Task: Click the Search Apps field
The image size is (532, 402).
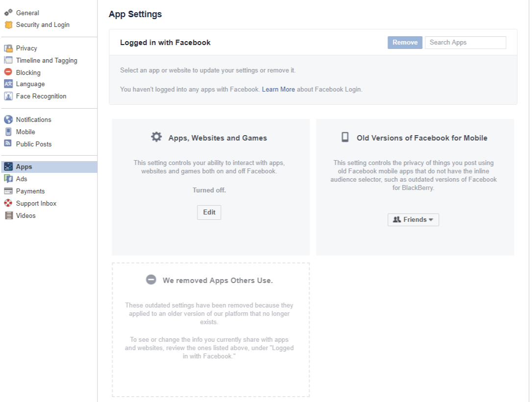Action: 465,43
